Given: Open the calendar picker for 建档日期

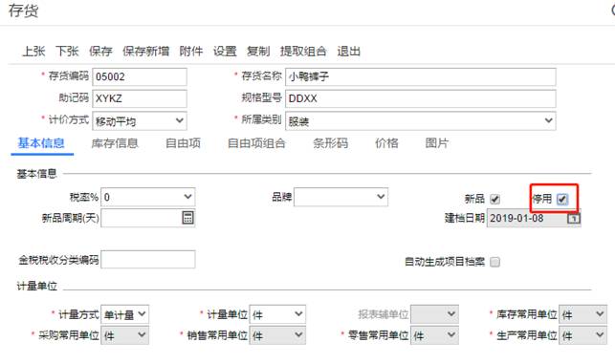Looking at the screenshot, I should point(574,218).
